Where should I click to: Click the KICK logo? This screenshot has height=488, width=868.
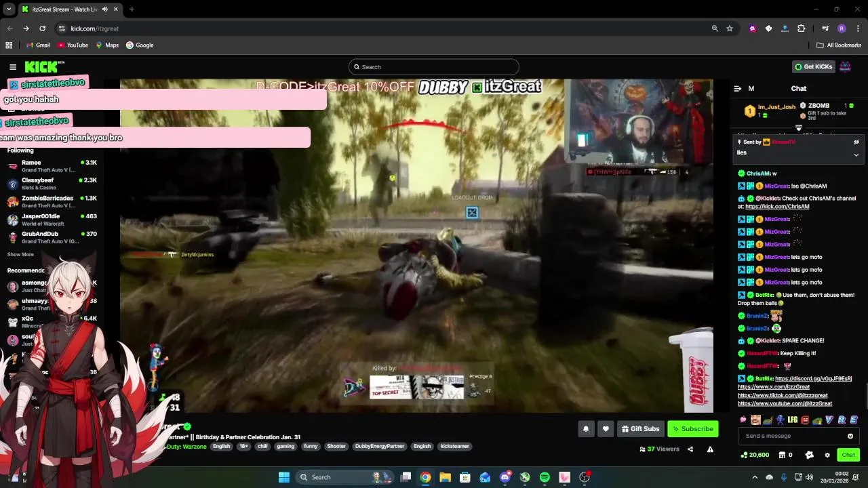coord(44,66)
